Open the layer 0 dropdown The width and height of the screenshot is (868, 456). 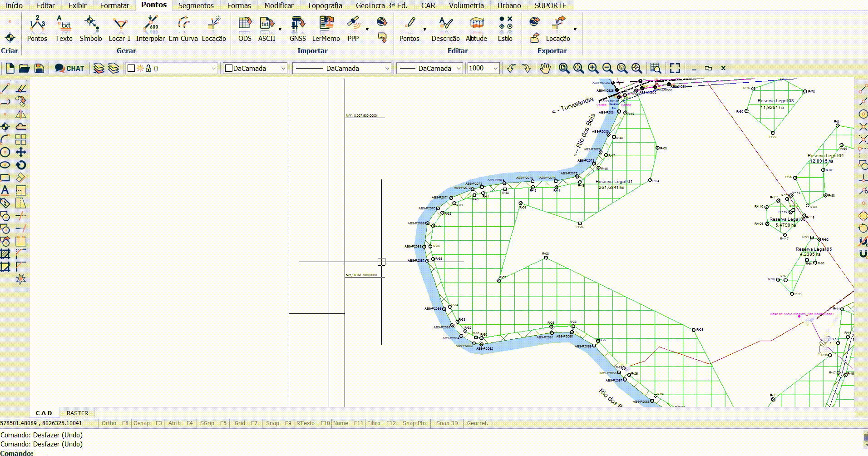[213, 68]
